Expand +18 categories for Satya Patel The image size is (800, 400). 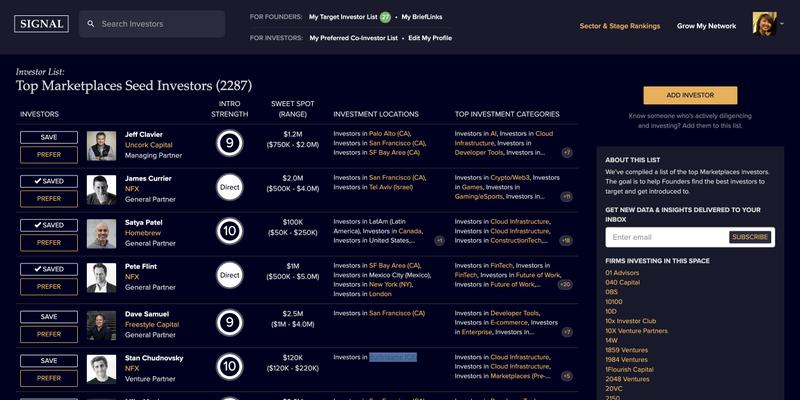[566, 240]
